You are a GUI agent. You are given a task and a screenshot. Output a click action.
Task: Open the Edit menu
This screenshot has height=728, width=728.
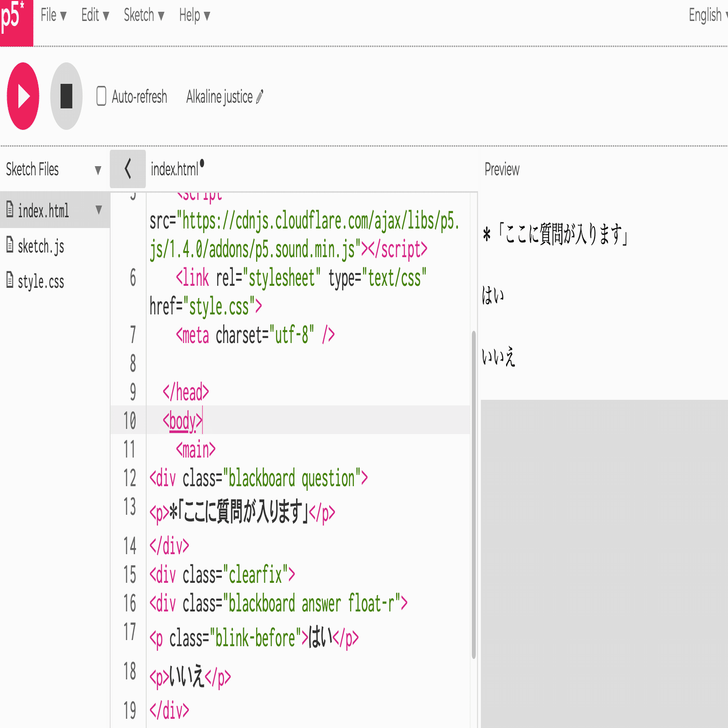[x=95, y=15]
